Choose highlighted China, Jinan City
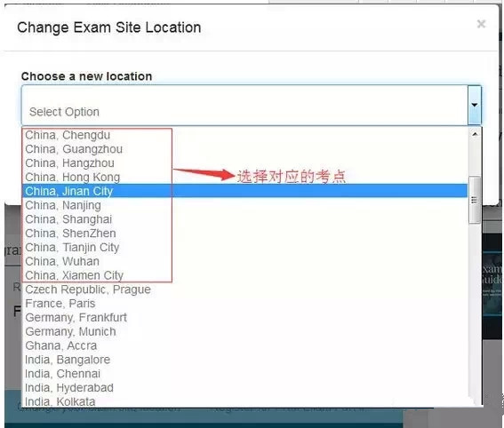 244,191
